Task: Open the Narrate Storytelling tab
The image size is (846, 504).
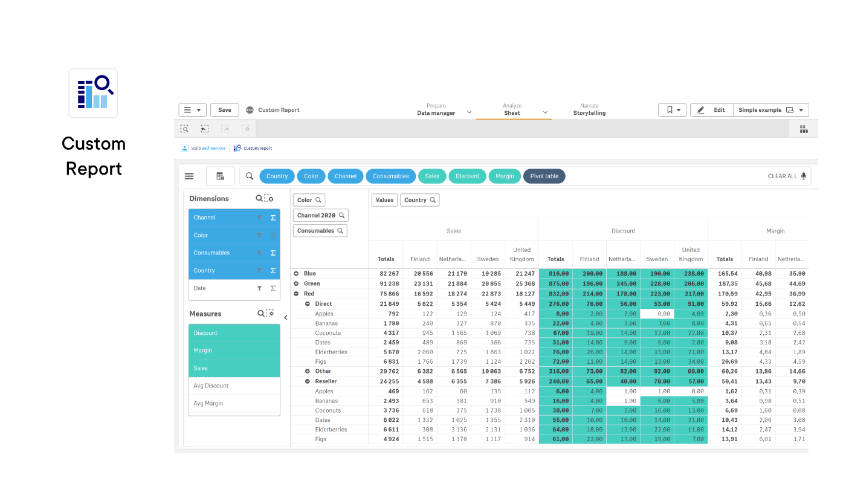Action: (x=589, y=109)
